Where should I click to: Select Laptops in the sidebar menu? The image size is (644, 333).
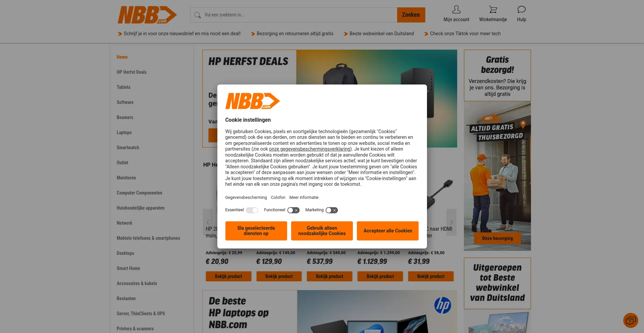tap(124, 132)
